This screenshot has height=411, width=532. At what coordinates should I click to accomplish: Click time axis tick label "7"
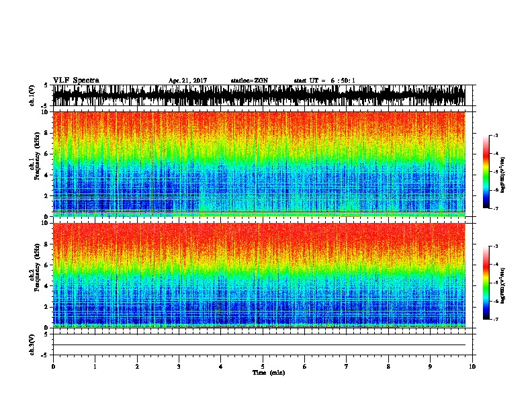click(x=347, y=367)
